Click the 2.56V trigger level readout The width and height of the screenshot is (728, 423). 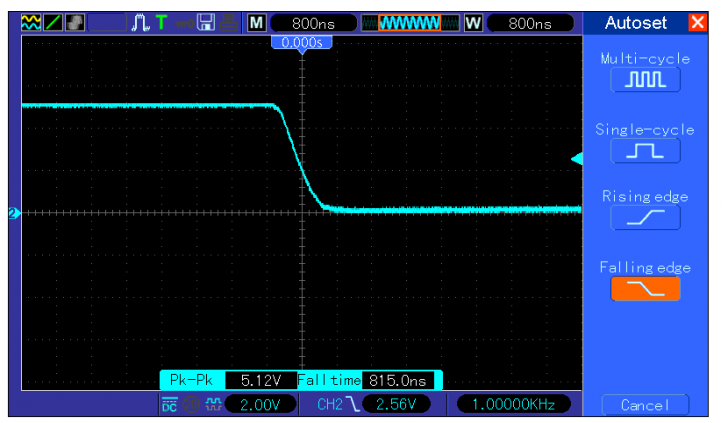point(397,405)
